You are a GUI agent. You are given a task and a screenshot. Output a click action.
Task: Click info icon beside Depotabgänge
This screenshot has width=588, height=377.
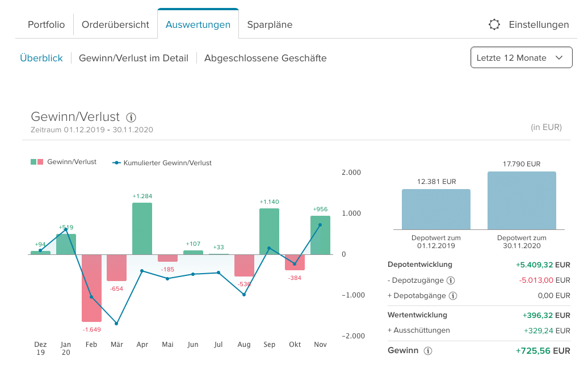tap(453, 296)
